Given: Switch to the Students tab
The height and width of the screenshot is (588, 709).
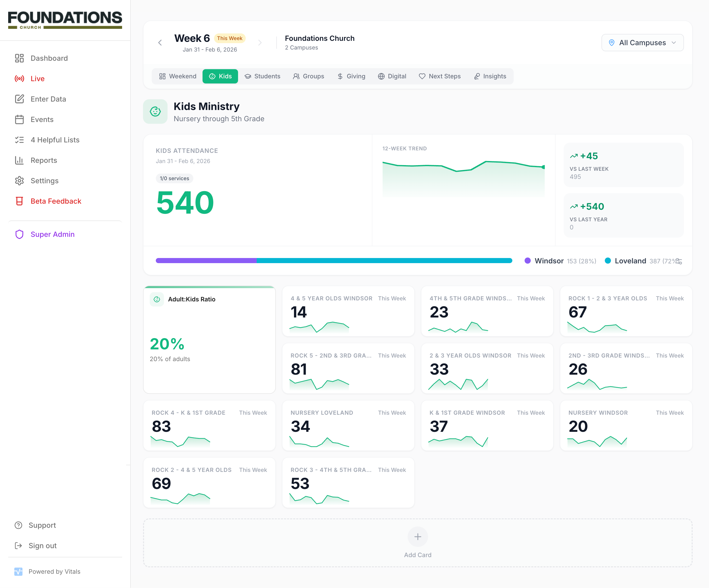Looking at the screenshot, I should [263, 76].
